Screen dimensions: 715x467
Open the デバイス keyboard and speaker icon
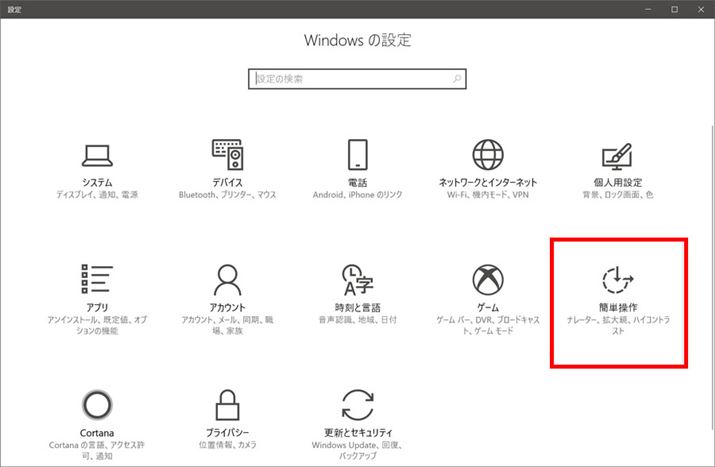pyautogui.click(x=227, y=155)
